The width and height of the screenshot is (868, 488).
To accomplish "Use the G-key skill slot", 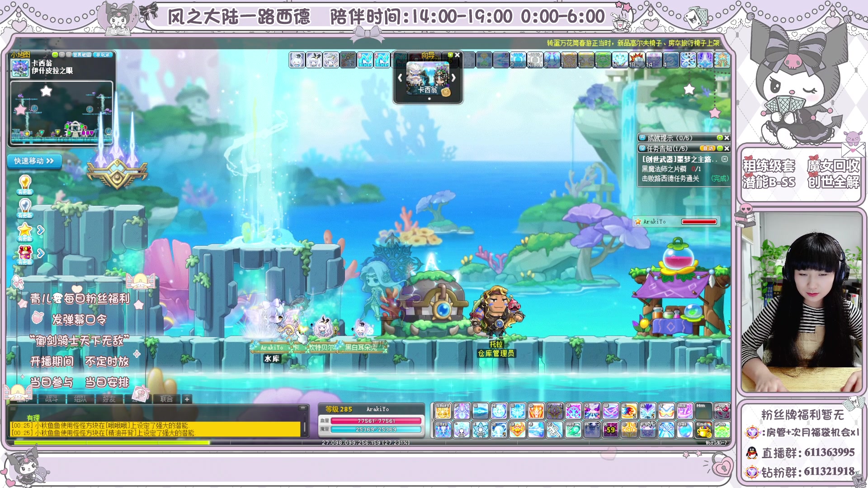I will pos(480,411).
